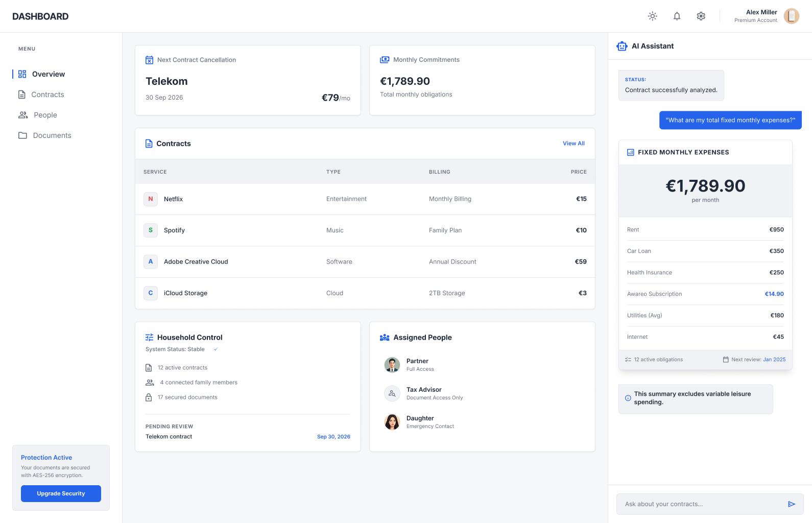Open View All contracts link

574,144
